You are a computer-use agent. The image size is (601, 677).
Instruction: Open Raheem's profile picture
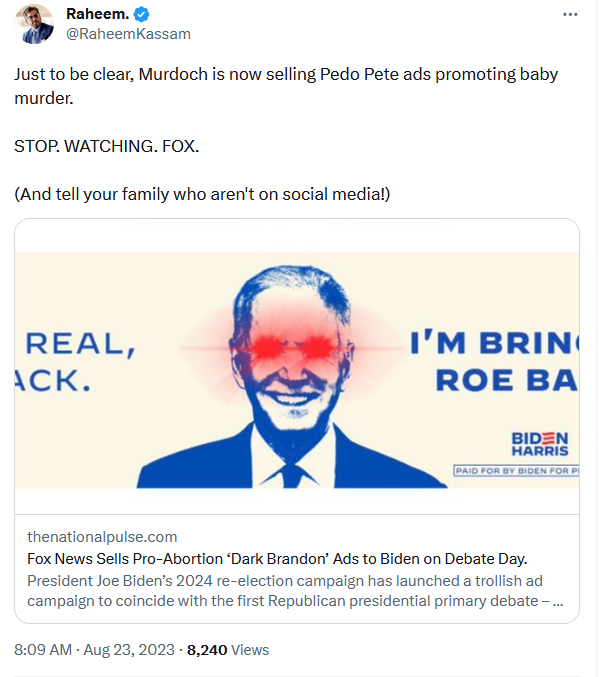pyautogui.click(x=34, y=24)
